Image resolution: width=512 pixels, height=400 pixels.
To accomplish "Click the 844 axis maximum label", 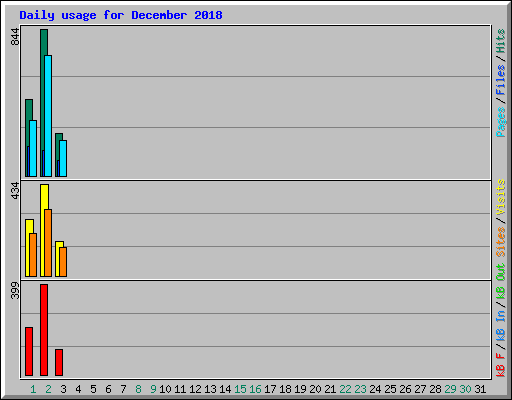I will 15,37.
